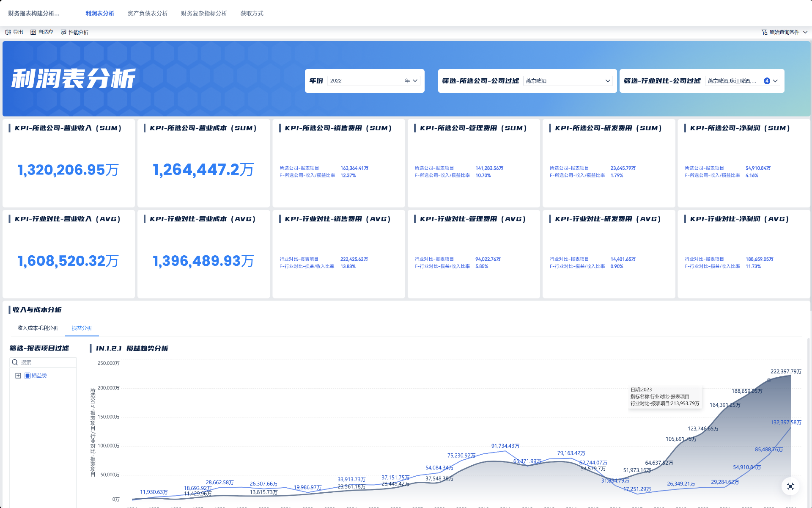The width and height of the screenshot is (812, 508).
Task: Open the 年份 year dropdown
Action: point(415,81)
